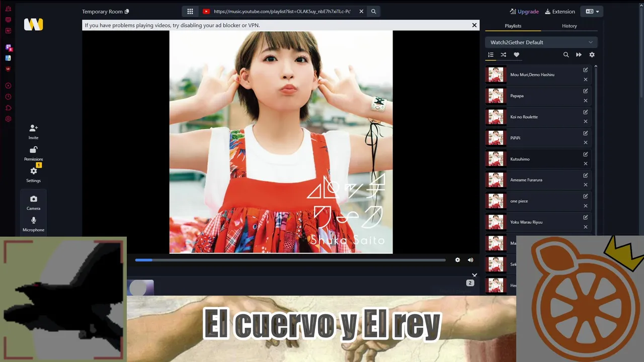Search within the playlist
The width and height of the screenshot is (644, 362).
(566, 55)
